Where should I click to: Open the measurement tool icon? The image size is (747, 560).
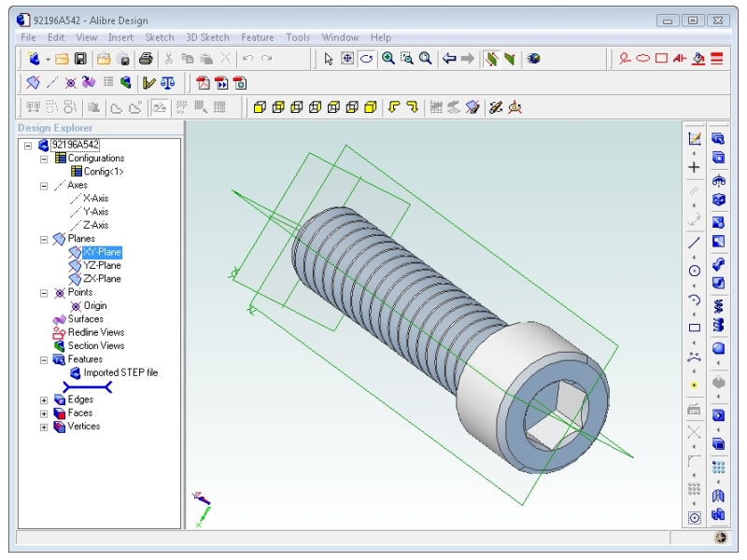coord(149,83)
